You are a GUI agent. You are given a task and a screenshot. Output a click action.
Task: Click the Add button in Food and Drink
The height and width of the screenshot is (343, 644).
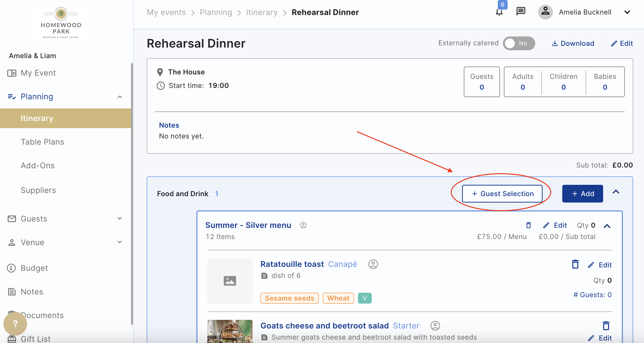(x=582, y=194)
